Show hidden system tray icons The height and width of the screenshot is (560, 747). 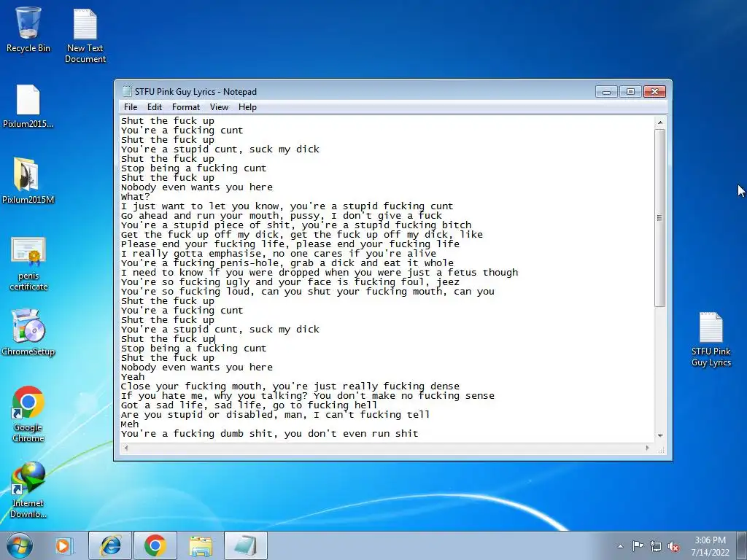point(620,546)
